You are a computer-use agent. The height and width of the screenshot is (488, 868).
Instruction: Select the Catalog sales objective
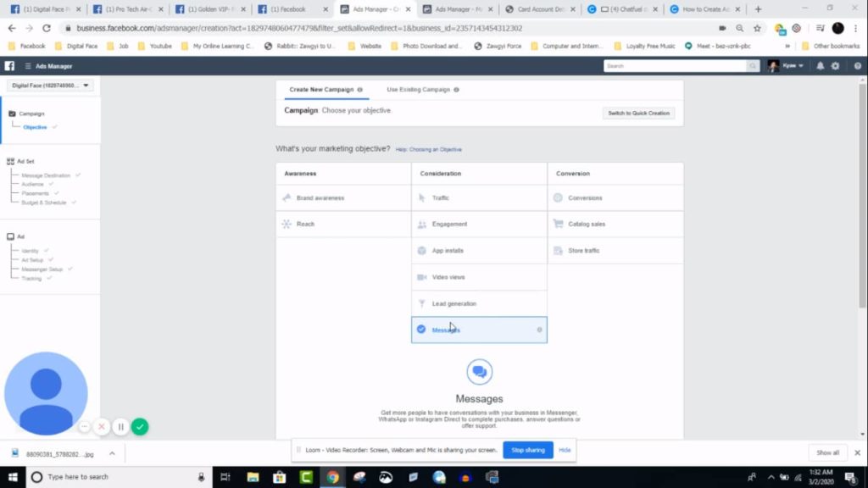tap(615, 224)
